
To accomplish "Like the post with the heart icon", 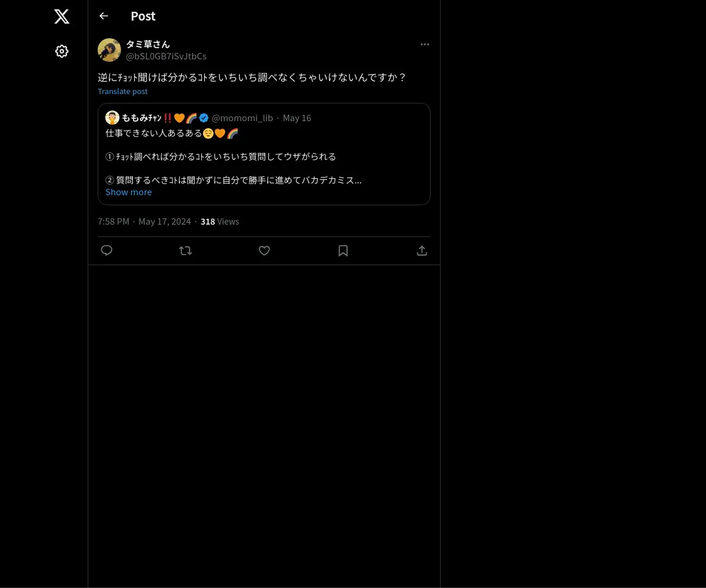I will (x=264, y=250).
